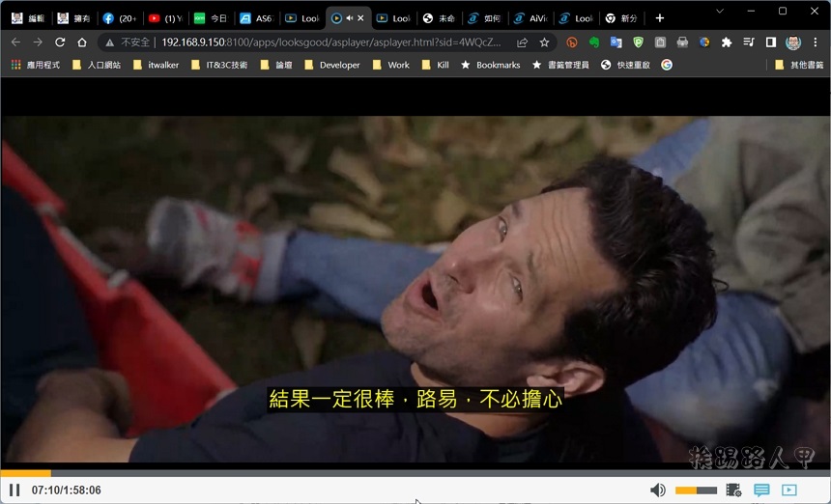Screen dimensions: 831x504
Task: Switch to the 如何 tab
Action: coord(485,18)
